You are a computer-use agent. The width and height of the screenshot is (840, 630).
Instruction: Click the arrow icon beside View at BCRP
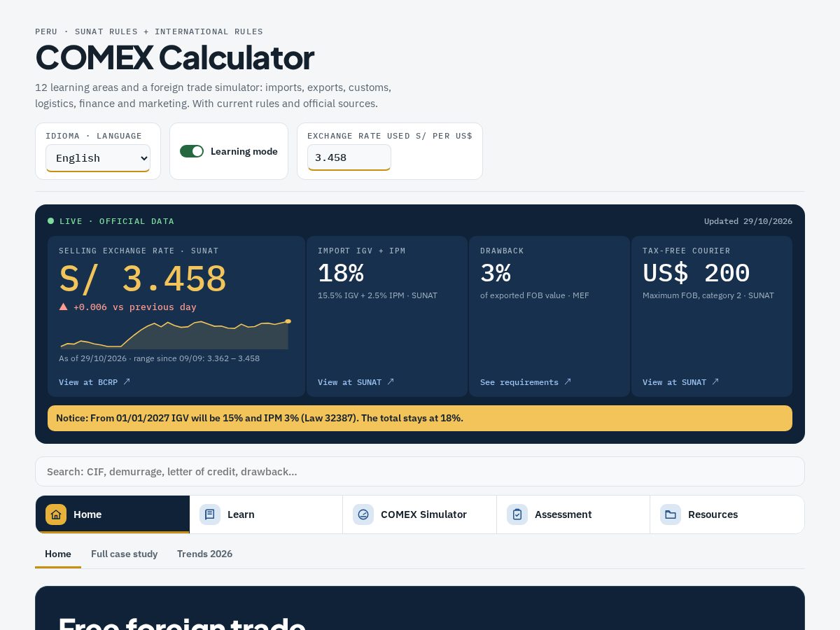tap(127, 381)
